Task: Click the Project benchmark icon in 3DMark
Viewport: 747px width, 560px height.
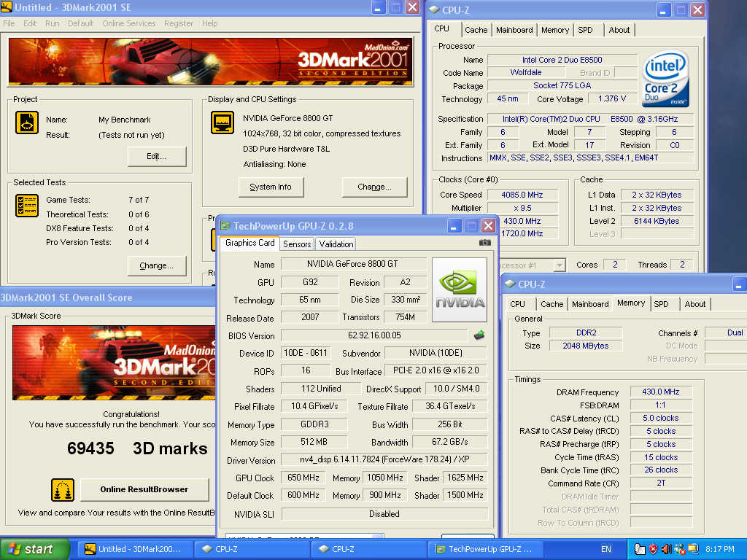Action: pyautogui.click(x=27, y=122)
